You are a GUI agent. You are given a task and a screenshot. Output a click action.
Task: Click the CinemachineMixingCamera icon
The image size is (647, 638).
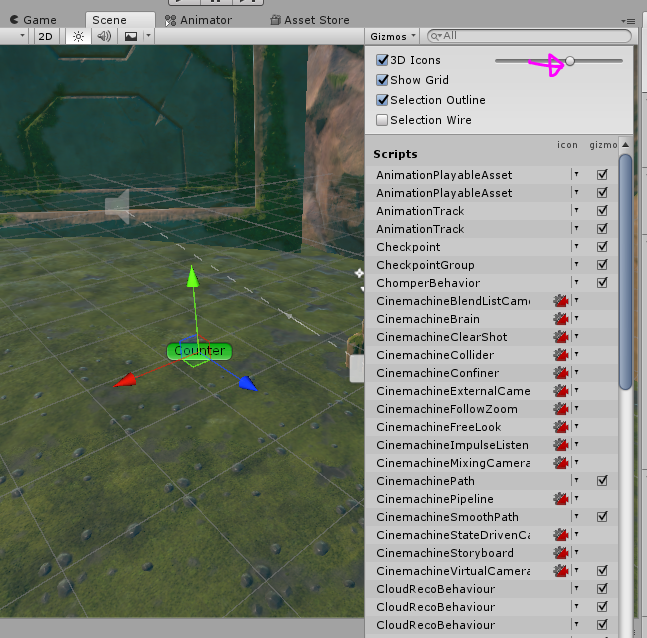tap(561, 463)
